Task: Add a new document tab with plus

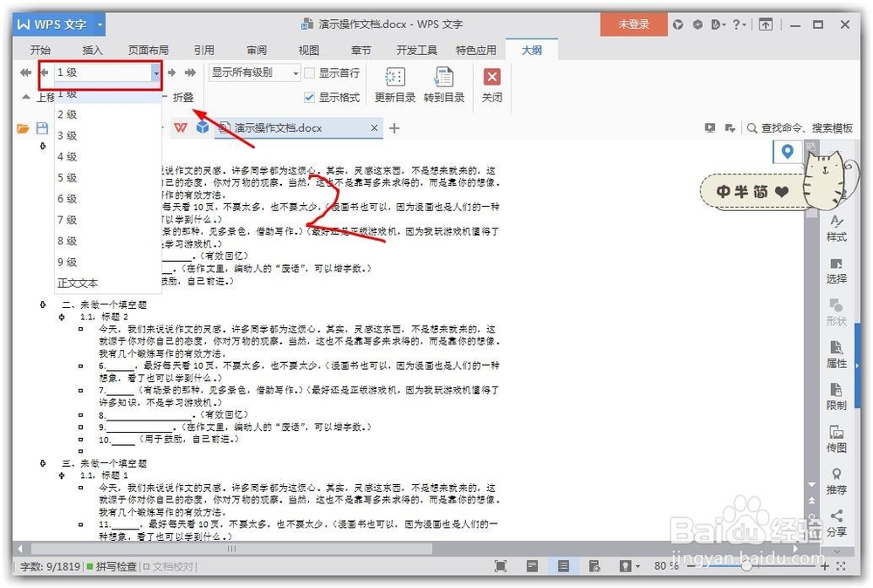Action: [395, 128]
